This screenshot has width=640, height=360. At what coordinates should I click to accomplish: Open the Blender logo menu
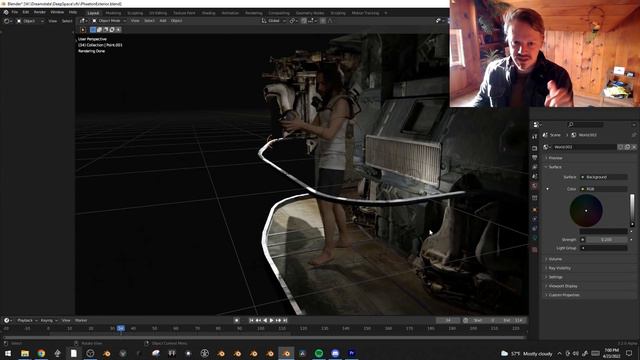6,12
